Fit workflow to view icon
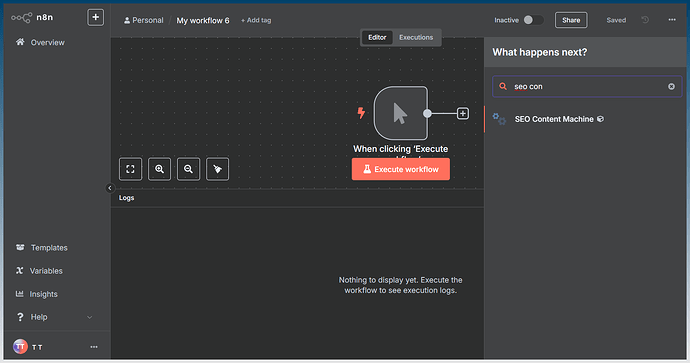Image resolution: width=690 pixels, height=363 pixels. [x=130, y=169]
